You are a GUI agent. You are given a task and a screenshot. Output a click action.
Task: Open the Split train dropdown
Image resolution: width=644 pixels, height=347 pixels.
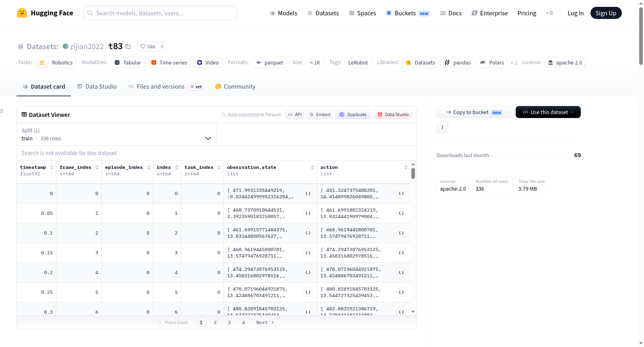(116, 134)
